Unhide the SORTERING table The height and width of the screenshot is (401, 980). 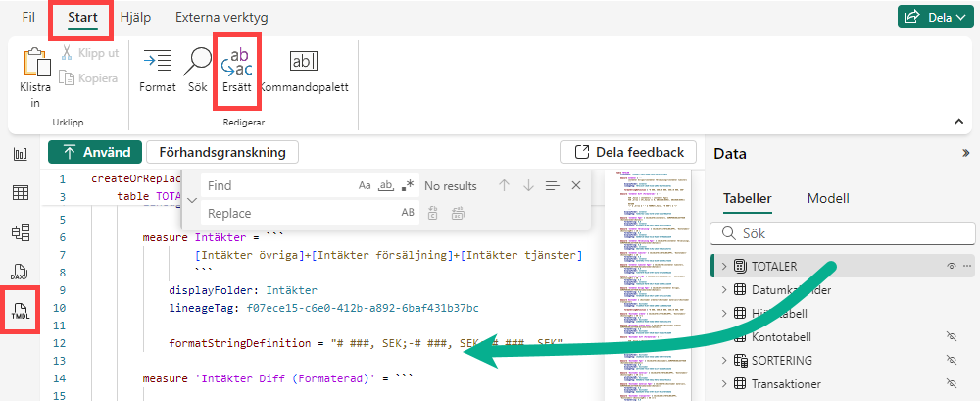point(952,361)
